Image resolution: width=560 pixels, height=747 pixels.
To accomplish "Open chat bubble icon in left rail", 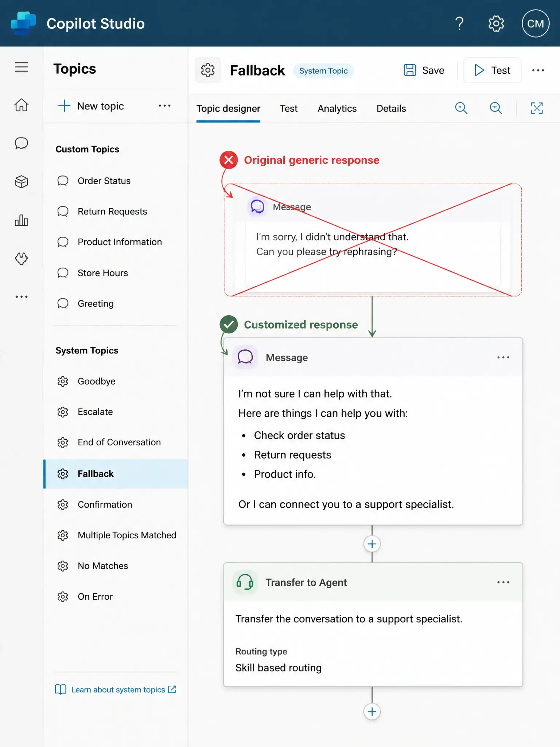I will click(22, 143).
